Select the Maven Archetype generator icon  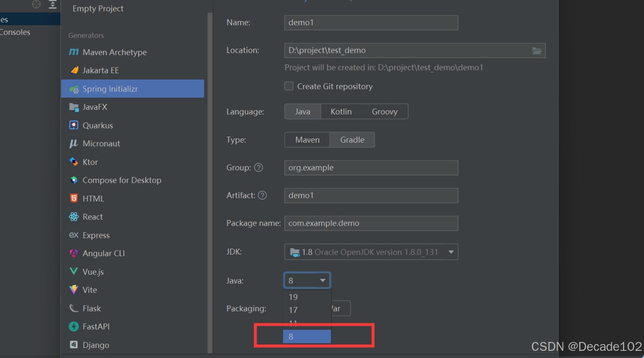point(74,52)
